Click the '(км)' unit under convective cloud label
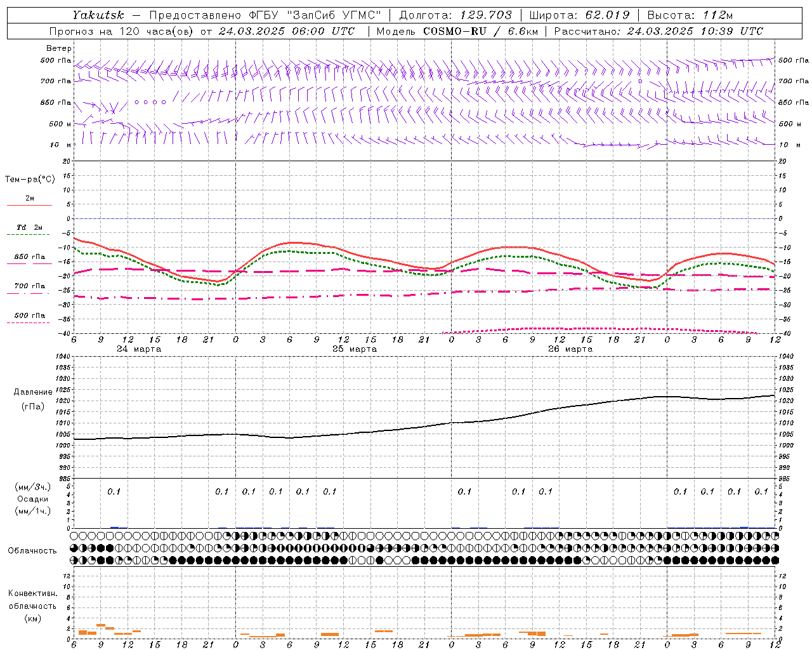The height and width of the screenshot is (650, 812). tap(32, 618)
